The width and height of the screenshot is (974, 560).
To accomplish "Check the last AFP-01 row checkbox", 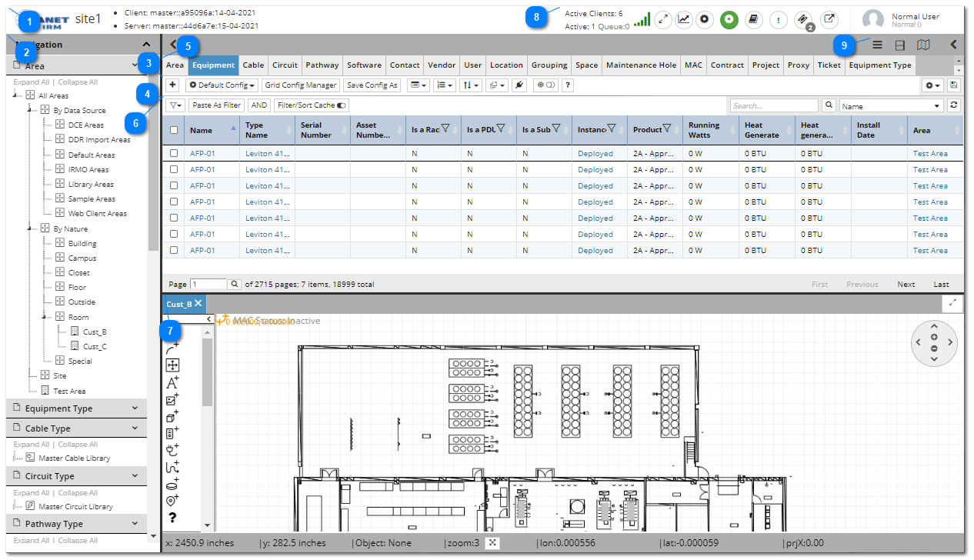I will click(174, 250).
